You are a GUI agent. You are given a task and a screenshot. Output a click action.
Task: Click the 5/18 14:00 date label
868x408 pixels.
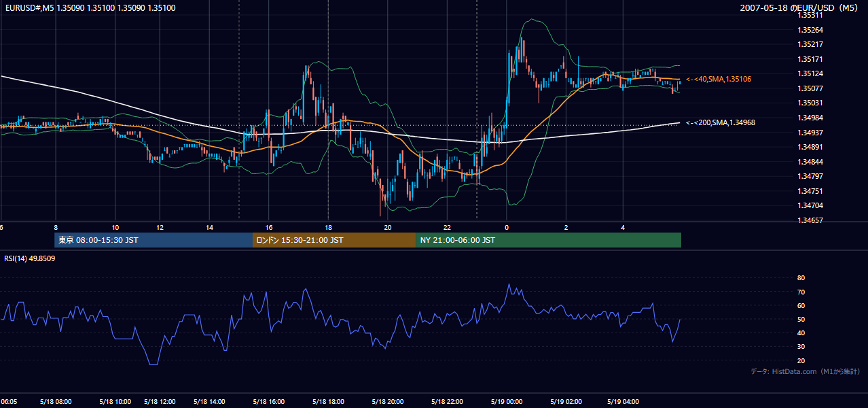(x=208, y=401)
